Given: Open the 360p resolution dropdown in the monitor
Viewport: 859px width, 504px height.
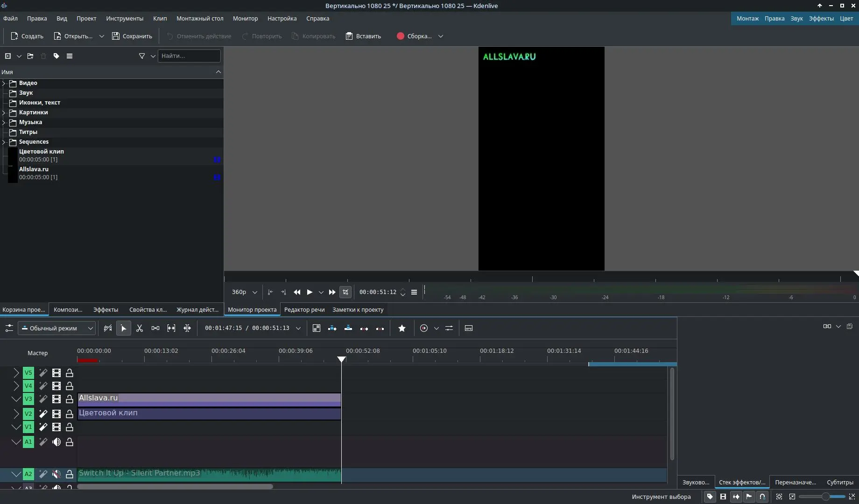Looking at the screenshot, I should pos(243,292).
